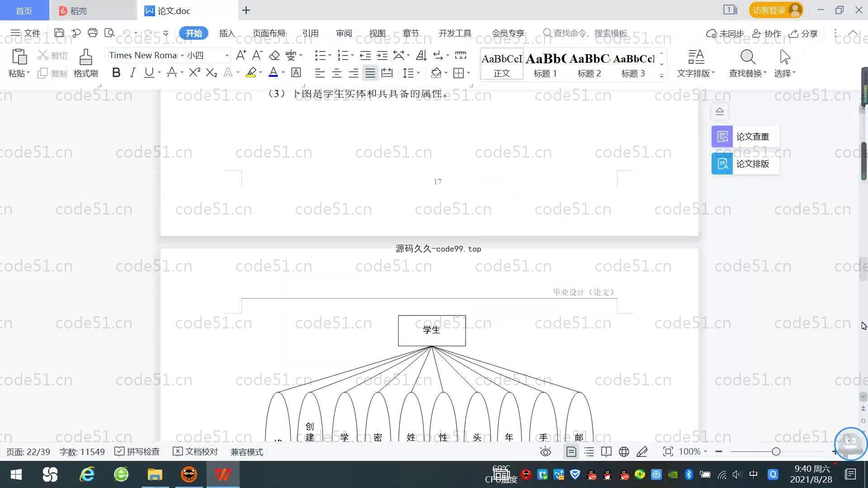Screen dimensions: 868x488
Task: Open the Insert tab (插入)
Action: tap(227, 33)
